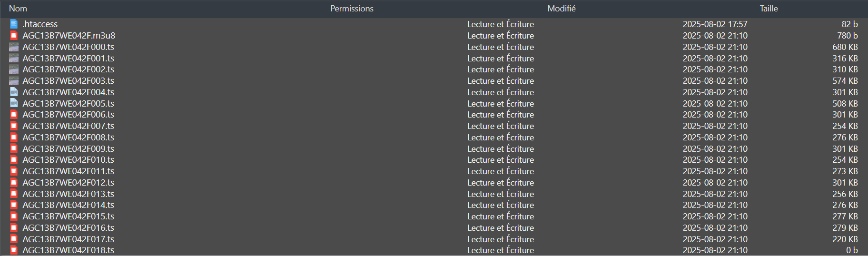Select the file AGC13B7WE042F012.ts by name
This screenshot has width=868, height=256.
pos(69,183)
